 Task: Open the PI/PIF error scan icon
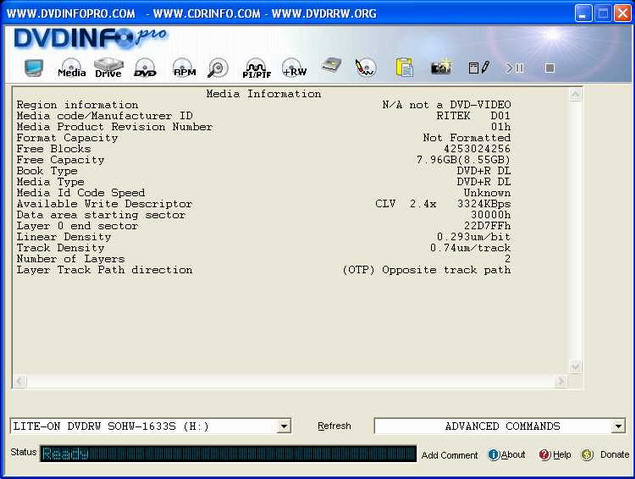(256, 68)
